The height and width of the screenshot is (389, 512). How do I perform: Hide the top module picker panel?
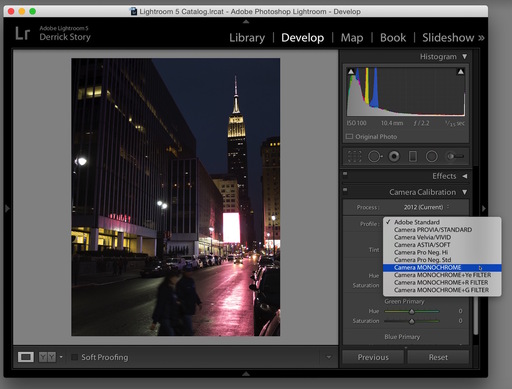click(x=246, y=22)
